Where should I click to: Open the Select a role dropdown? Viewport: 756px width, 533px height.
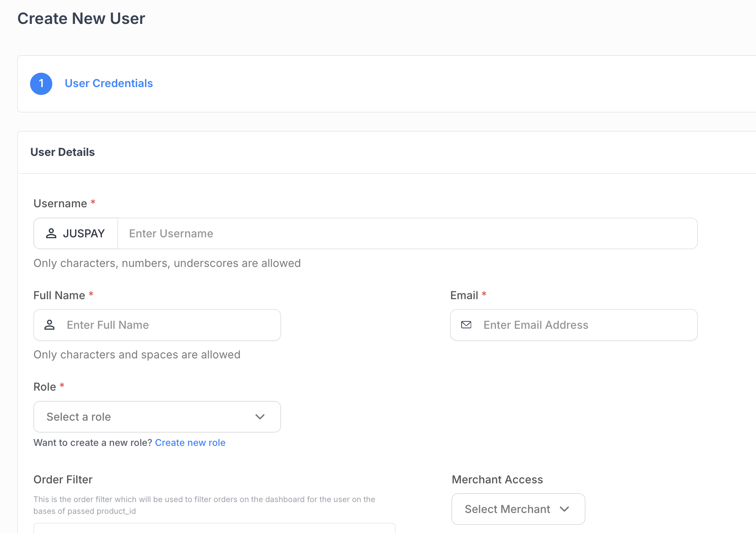pyautogui.click(x=157, y=417)
